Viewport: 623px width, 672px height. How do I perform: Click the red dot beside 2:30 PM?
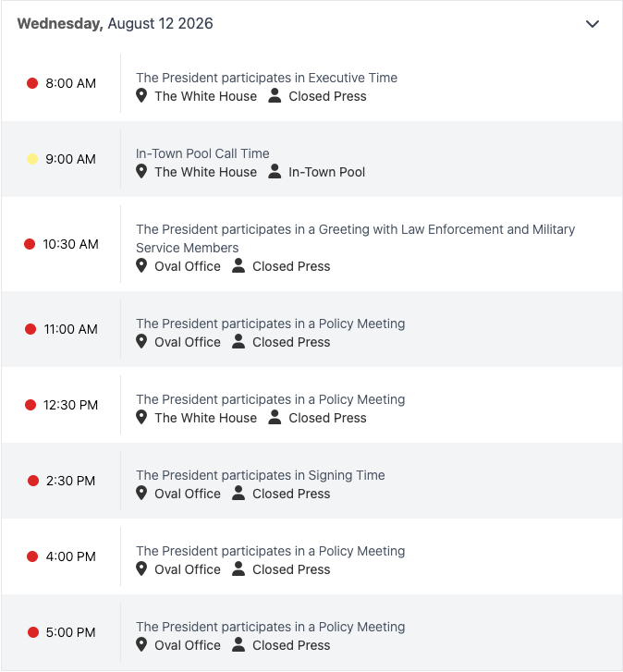point(33,481)
